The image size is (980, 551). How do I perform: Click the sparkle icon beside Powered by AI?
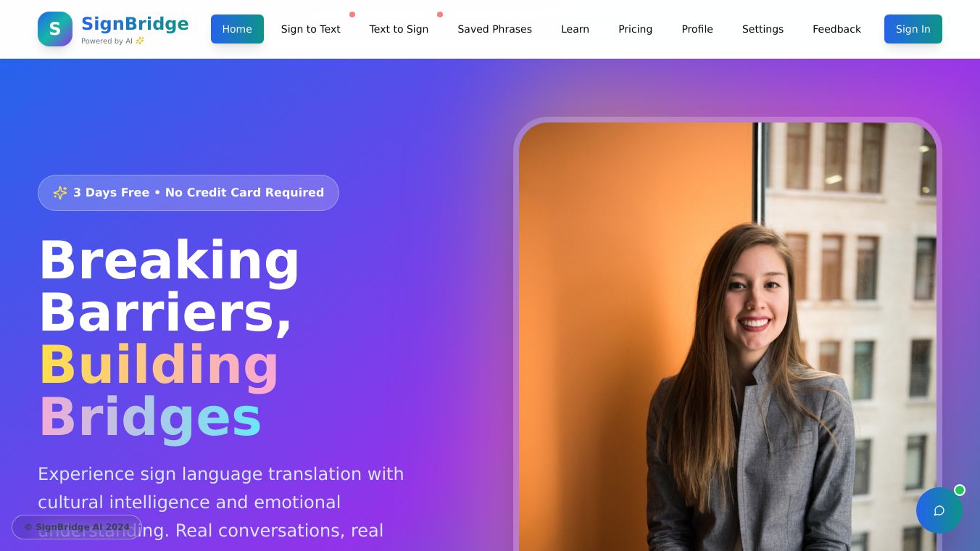point(140,41)
